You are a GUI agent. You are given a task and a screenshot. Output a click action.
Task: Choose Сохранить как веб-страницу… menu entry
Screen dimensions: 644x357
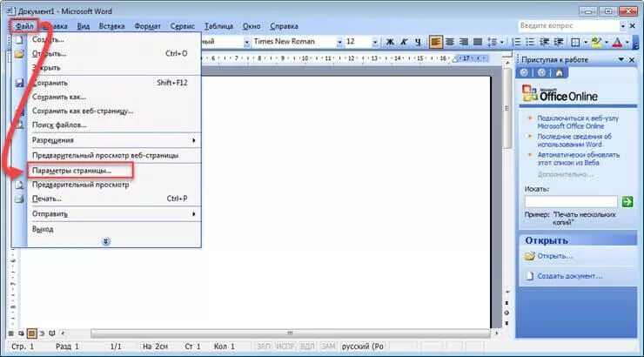point(115,111)
